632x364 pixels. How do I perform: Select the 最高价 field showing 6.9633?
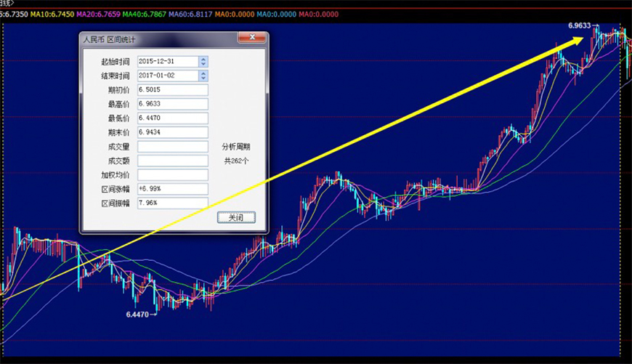click(172, 104)
